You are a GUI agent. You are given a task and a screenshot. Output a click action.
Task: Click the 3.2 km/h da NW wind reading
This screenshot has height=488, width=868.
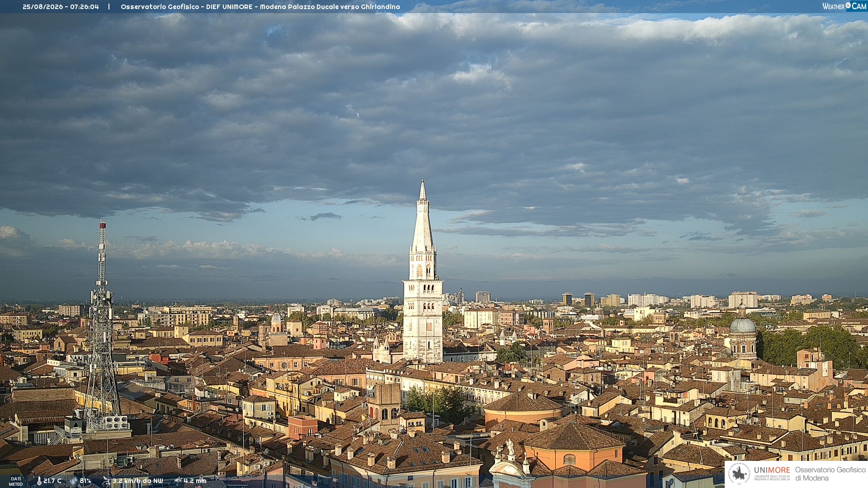(x=138, y=481)
